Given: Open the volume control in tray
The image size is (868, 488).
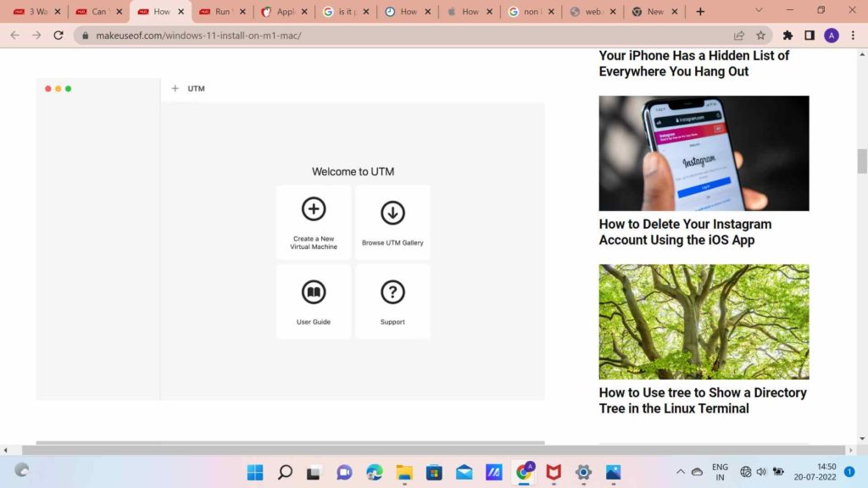Looking at the screenshot, I should click(x=761, y=472).
